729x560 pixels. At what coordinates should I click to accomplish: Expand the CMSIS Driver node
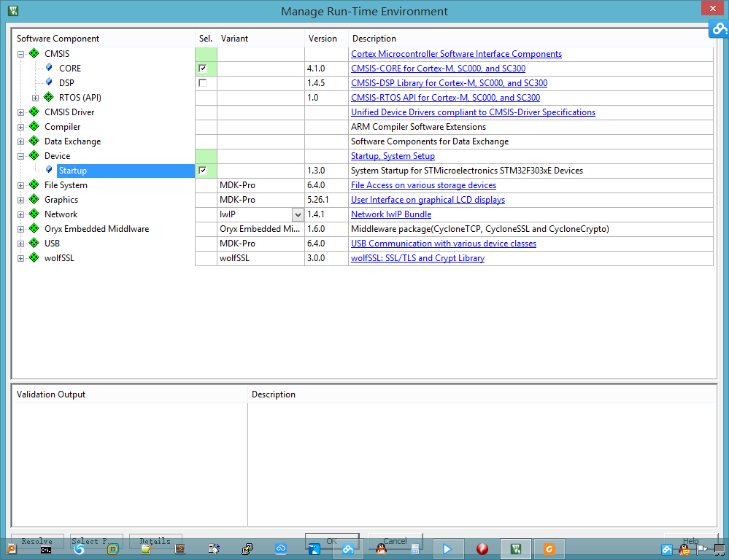(x=20, y=112)
